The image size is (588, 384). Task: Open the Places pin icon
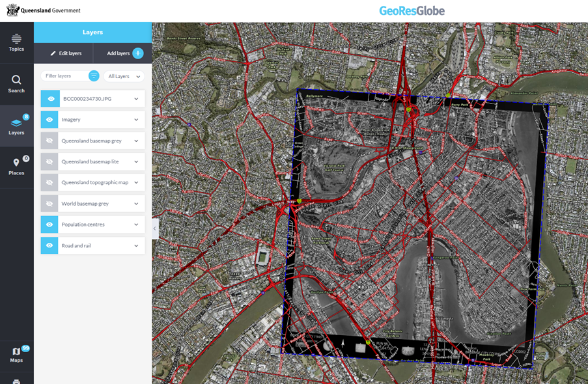click(x=16, y=166)
